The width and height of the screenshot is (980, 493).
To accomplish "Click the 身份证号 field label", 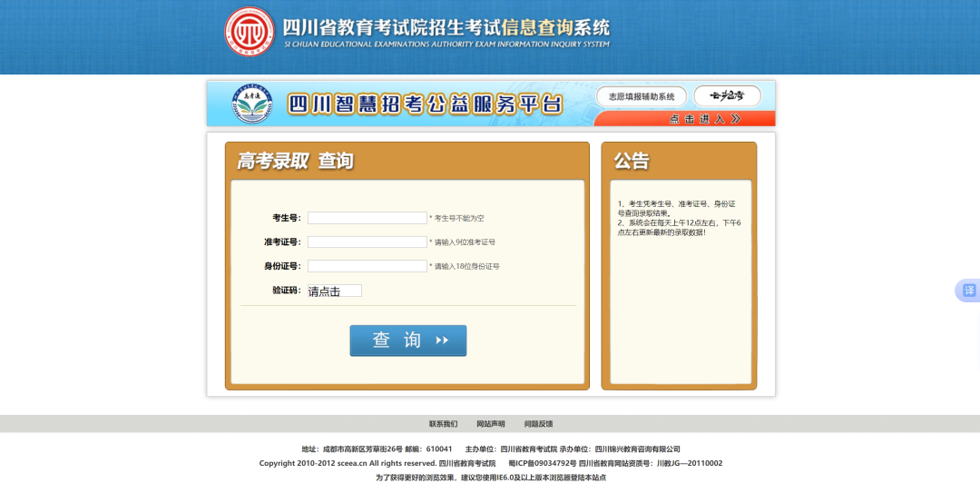I will (282, 266).
